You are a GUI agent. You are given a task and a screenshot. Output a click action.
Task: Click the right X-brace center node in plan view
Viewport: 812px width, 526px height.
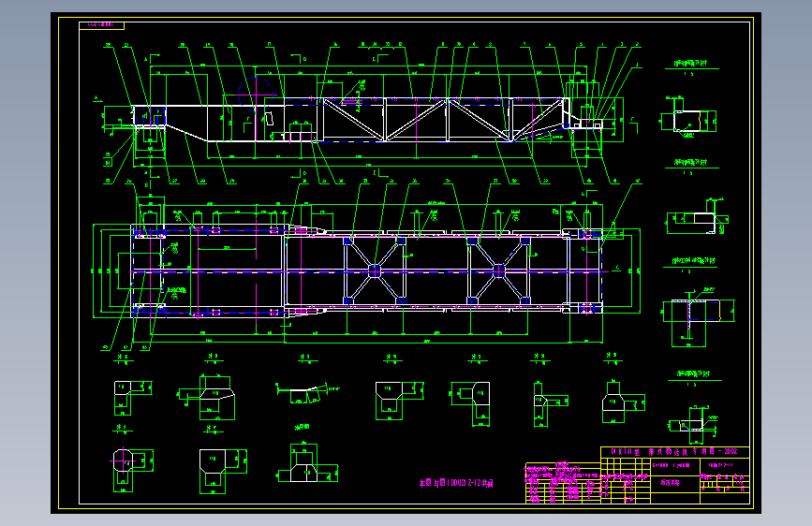[498, 270]
